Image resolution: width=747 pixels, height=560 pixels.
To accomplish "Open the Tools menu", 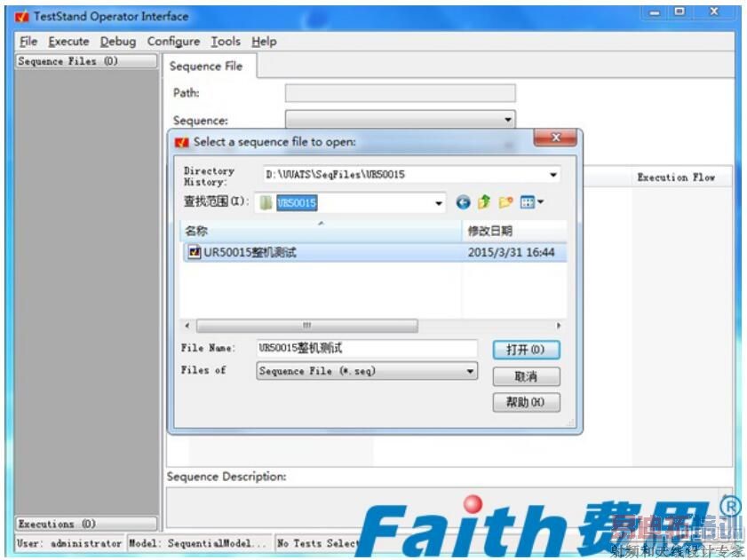I will 226,42.
